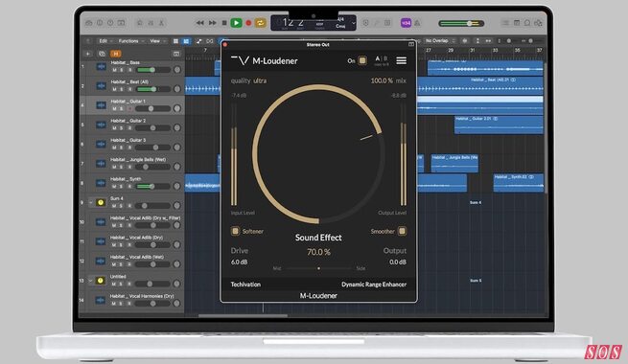Adjust the Mid/Side balance slider
The width and height of the screenshot is (628, 364).
click(319, 268)
